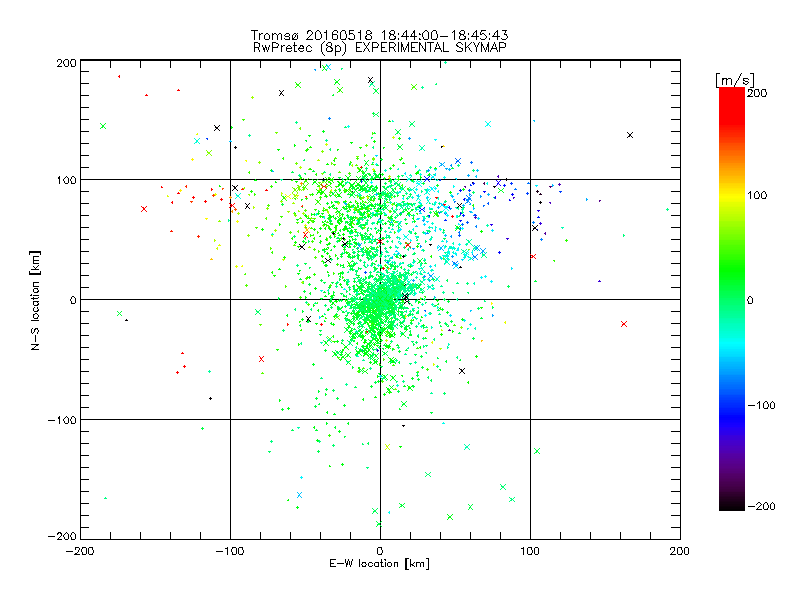
Task: Click the 0 tick label on E-W axis
Action: (380, 551)
